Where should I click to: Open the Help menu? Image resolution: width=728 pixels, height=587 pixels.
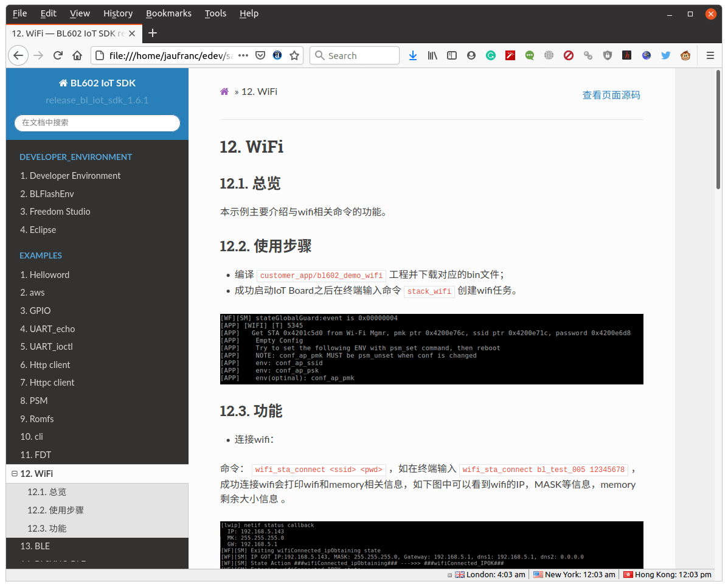pos(249,13)
